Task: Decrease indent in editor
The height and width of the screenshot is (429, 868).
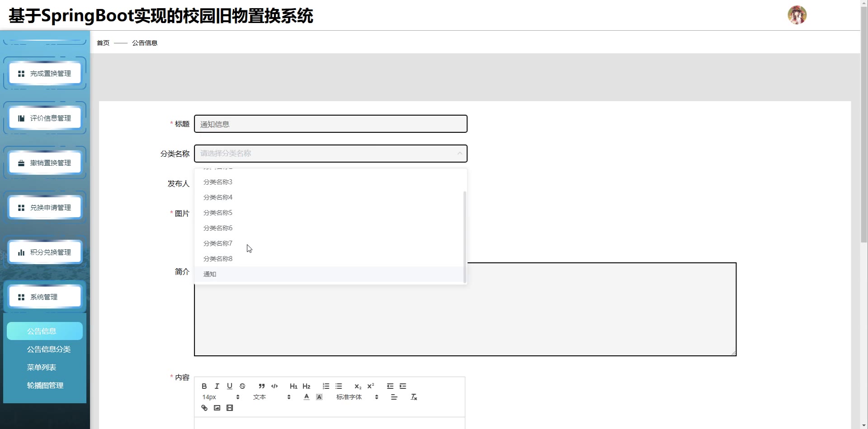Action: [390, 386]
